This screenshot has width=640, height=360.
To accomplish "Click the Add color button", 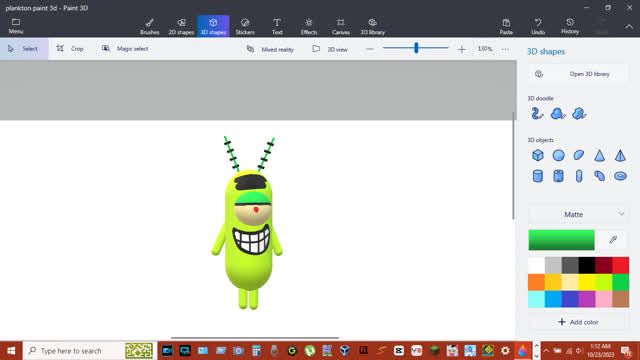I will (x=578, y=322).
